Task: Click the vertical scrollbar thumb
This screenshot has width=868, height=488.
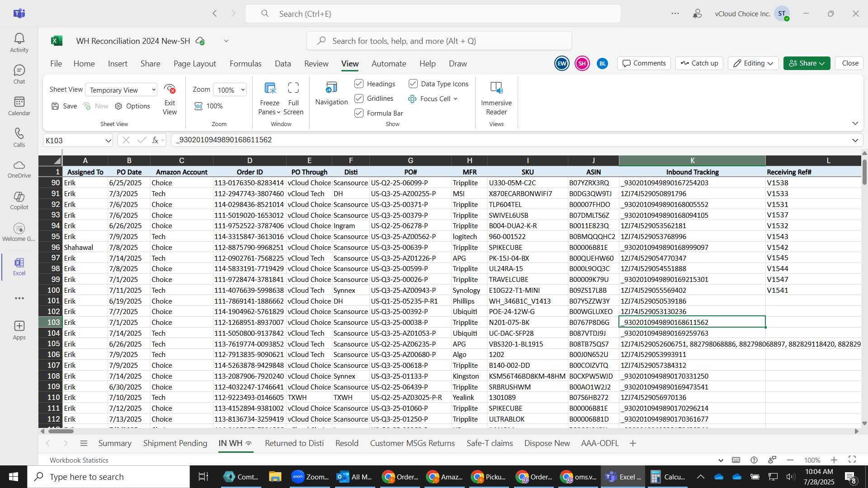Action: pos(864,172)
